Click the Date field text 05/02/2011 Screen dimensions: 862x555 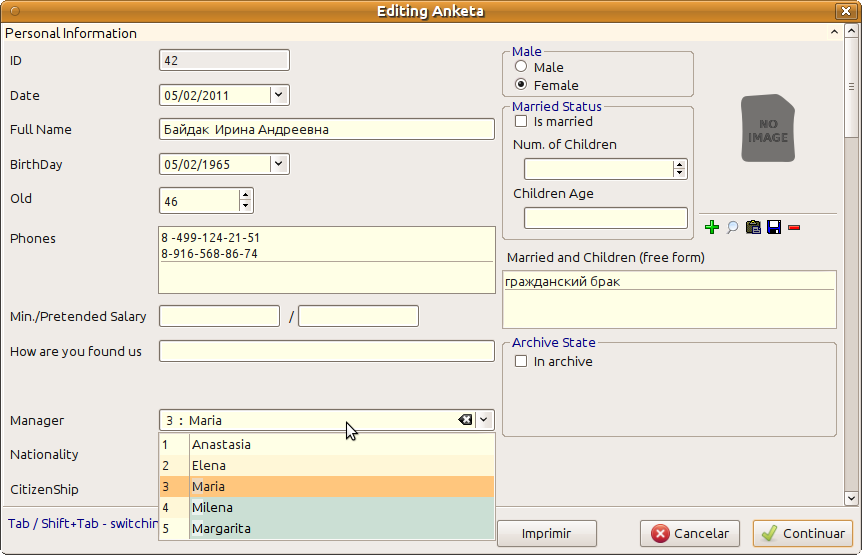click(x=196, y=96)
